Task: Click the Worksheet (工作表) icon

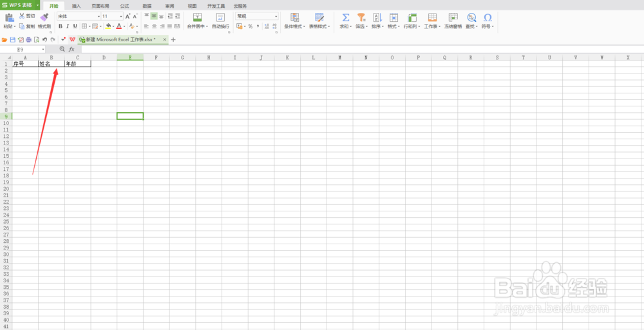Action: pyautogui.click(x=432, y=17)
